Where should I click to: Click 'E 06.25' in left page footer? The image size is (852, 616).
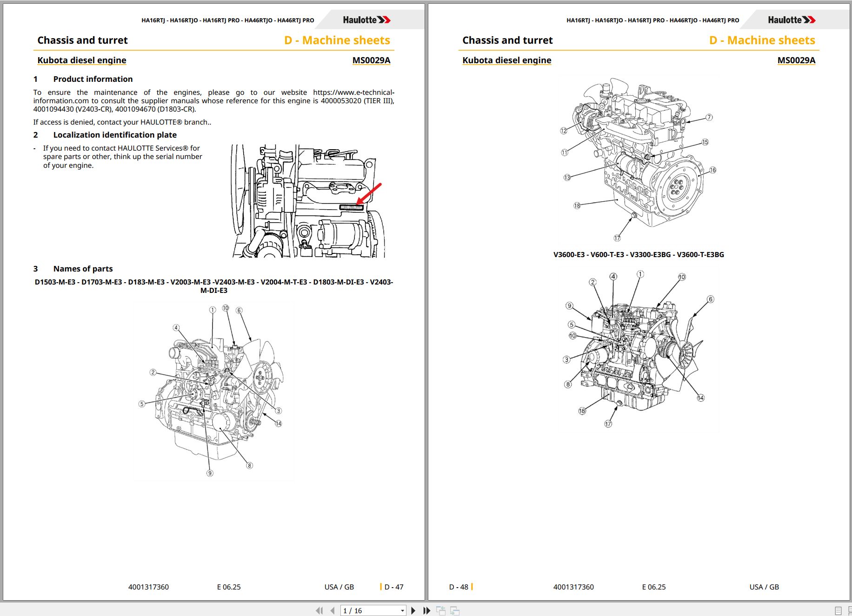pos(229,587)
